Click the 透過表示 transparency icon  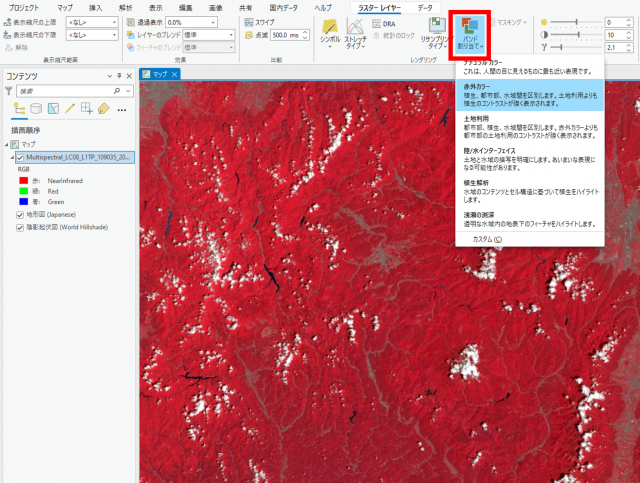pyautogui.click(x=131, y=22)
